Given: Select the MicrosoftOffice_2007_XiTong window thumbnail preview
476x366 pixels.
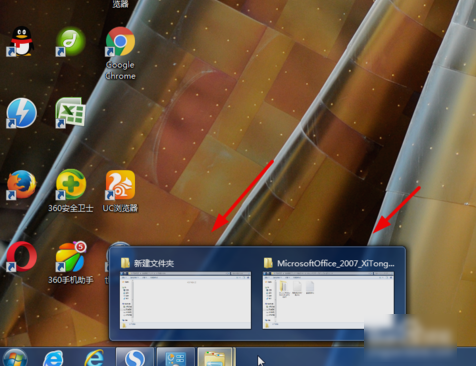Looking at the screenshot, I should pyautogui.click(x=328, y=300).
